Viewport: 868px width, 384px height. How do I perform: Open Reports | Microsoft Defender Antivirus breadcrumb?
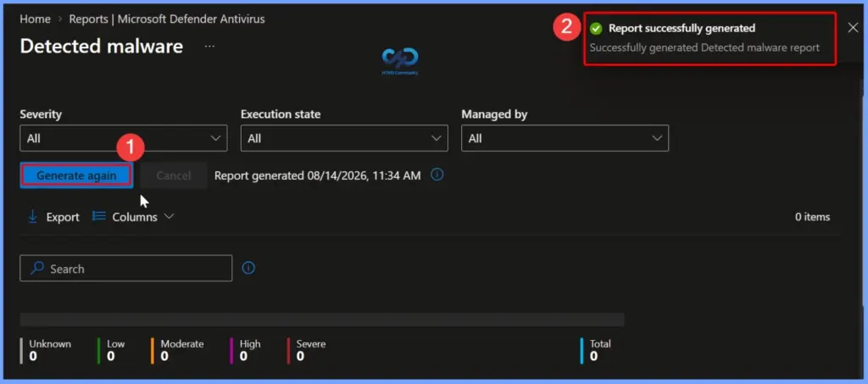[x=167, y=19]
